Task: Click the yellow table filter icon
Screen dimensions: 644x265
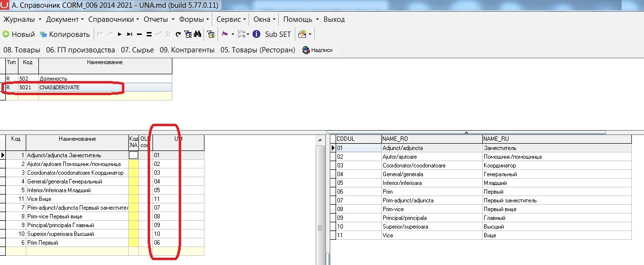Action: [x=211, y=34]
